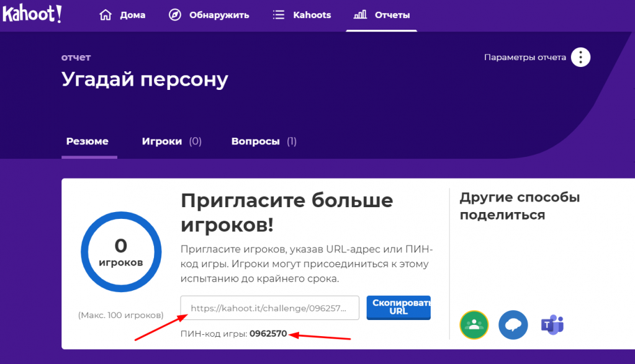The height and width of the screenshot is (364, 635).
Task: Click (Макс. 100 игроков) text
Action: click(120, 315)
